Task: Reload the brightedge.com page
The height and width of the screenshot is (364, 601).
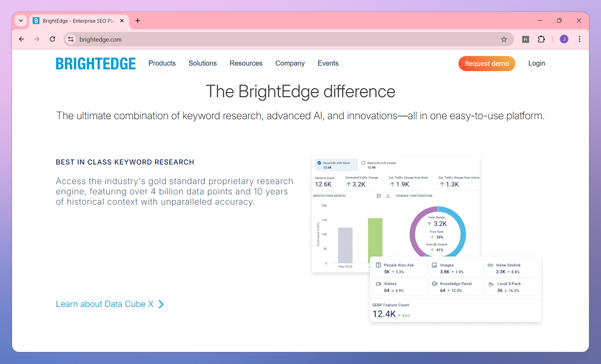Action: pyautogui.click(x=52, y=39)
